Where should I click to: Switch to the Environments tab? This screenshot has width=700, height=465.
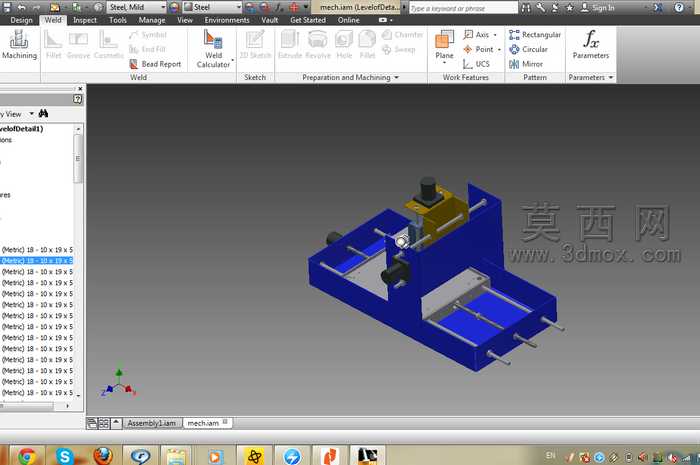227,20
